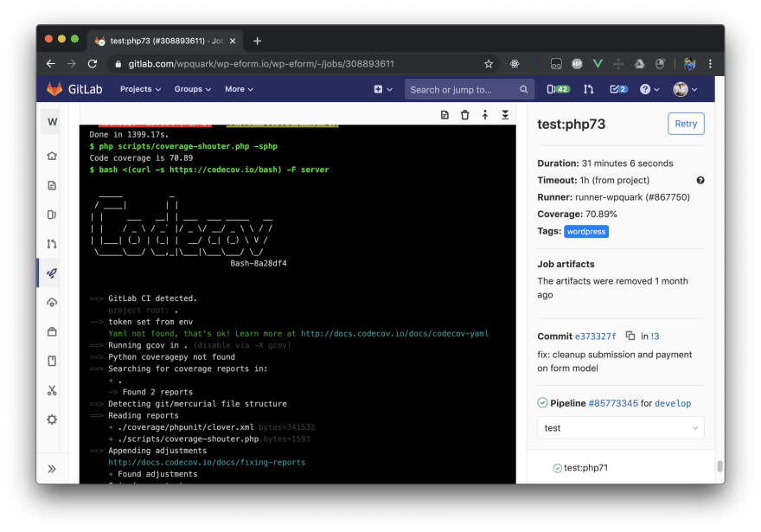Screen dimensions: 761x532
Task: Open the Groups dropdown menu
Action: coord(193,89)
